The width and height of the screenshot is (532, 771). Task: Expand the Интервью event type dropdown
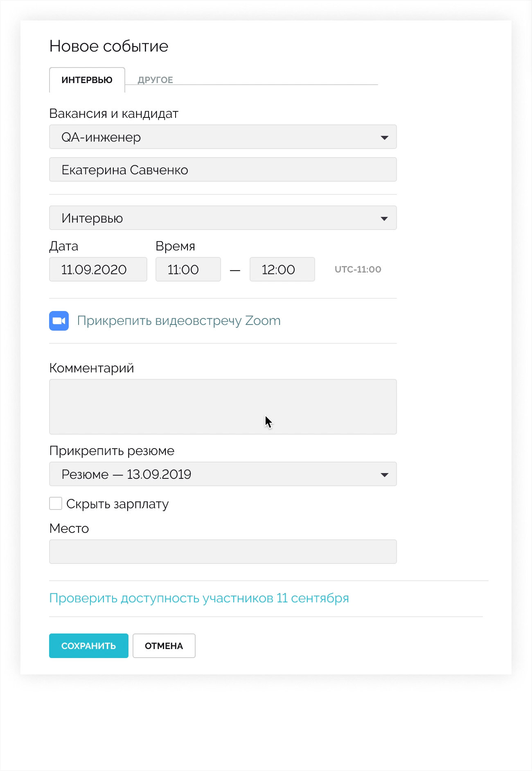coord(223,218)
